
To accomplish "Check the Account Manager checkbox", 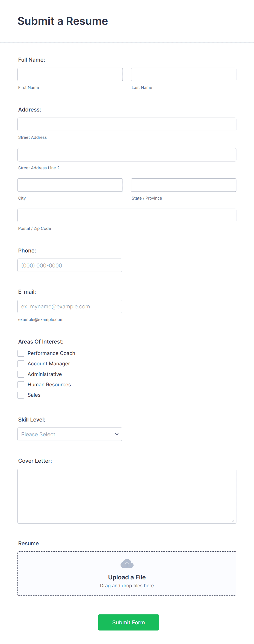I will 21,363.
